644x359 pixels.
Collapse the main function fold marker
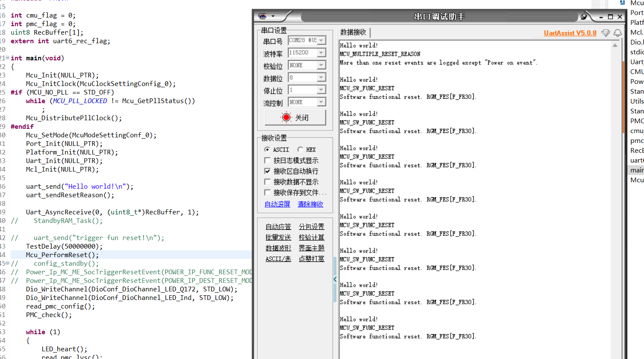pyautogui.click(x=7, y=58)
